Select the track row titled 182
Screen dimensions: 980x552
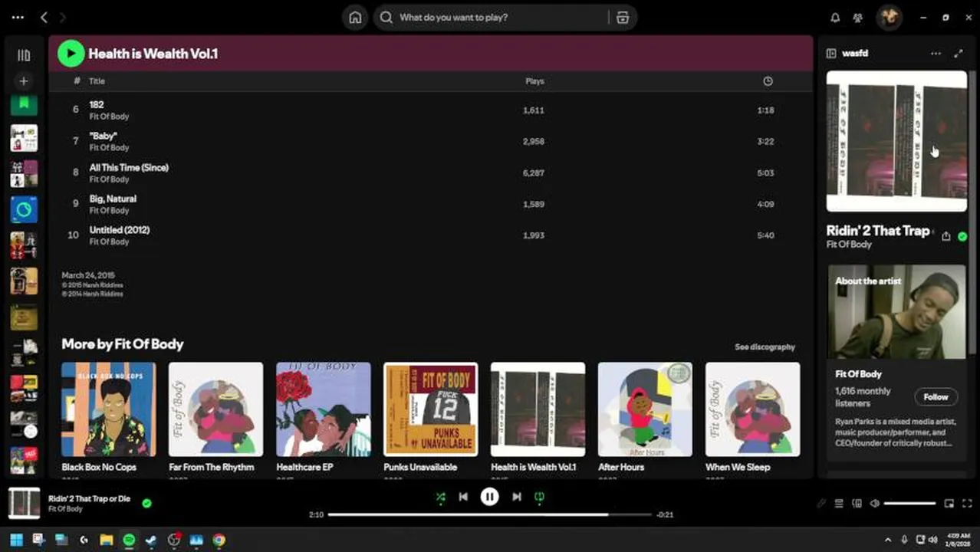point(430,110)
